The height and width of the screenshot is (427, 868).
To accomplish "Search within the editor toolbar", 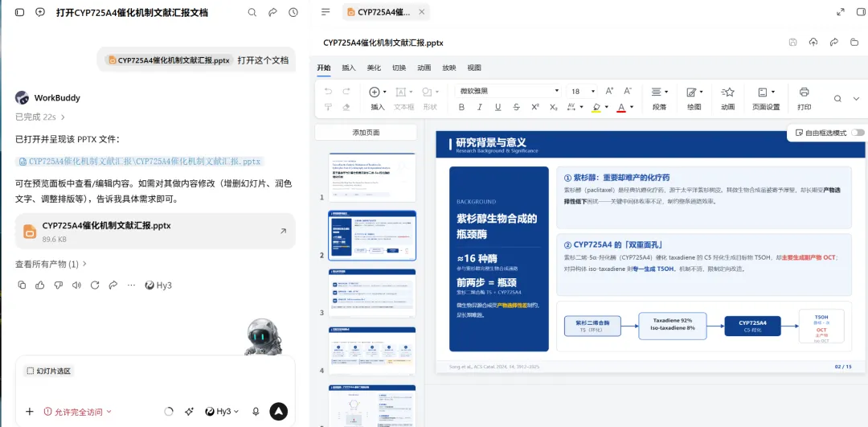I will click(x=838, y=99).
